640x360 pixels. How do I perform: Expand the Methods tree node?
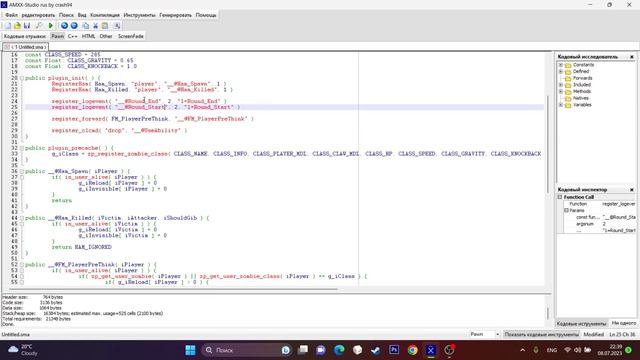[x=560, y=91]
